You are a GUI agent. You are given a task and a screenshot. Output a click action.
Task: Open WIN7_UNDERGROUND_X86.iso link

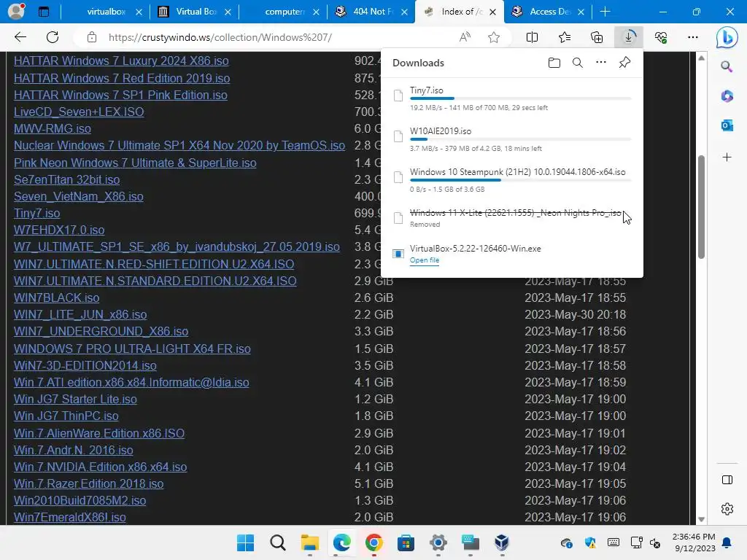101,331
